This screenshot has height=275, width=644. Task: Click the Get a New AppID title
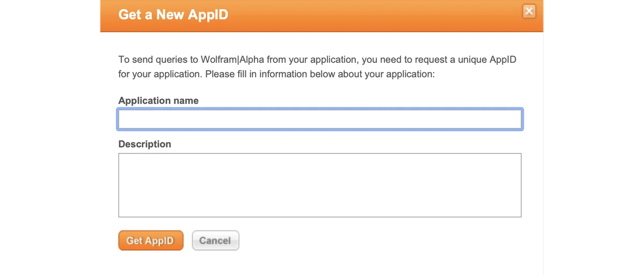pos(173,15)
